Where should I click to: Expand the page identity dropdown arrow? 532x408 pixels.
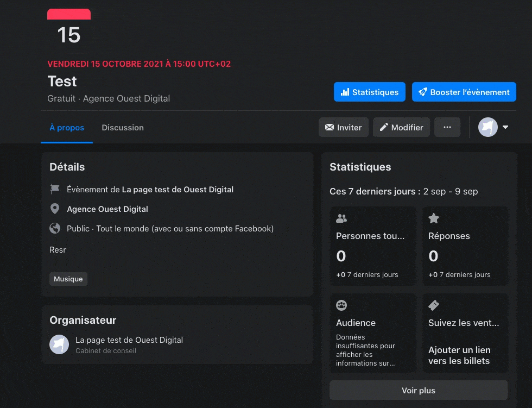(x=505, y=127)
